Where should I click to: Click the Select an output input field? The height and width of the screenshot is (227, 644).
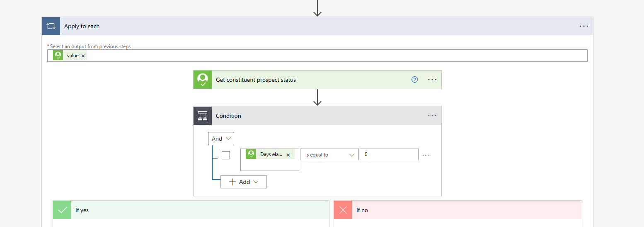[x=332, y=56]
